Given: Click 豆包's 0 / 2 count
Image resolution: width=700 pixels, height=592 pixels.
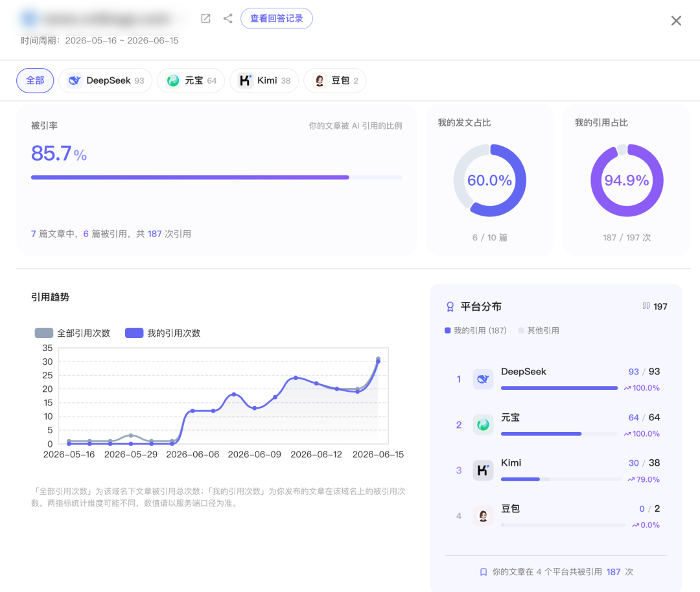Looking at the screenshot, I should [x=649, y=508].
